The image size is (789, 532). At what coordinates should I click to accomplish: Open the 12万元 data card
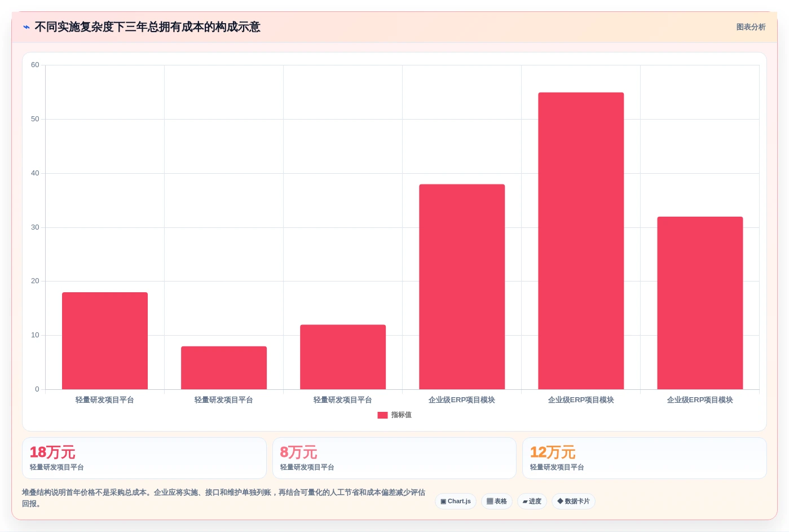tap(645, 458)
